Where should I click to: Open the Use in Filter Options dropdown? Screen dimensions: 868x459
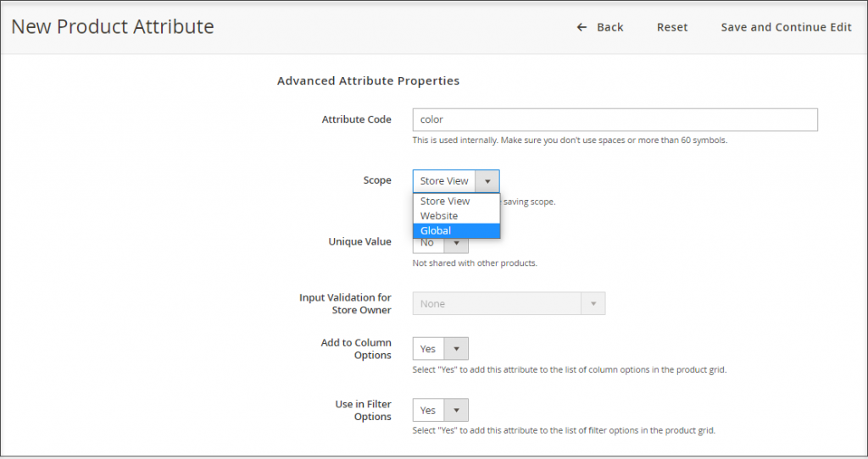pos(429,410)
